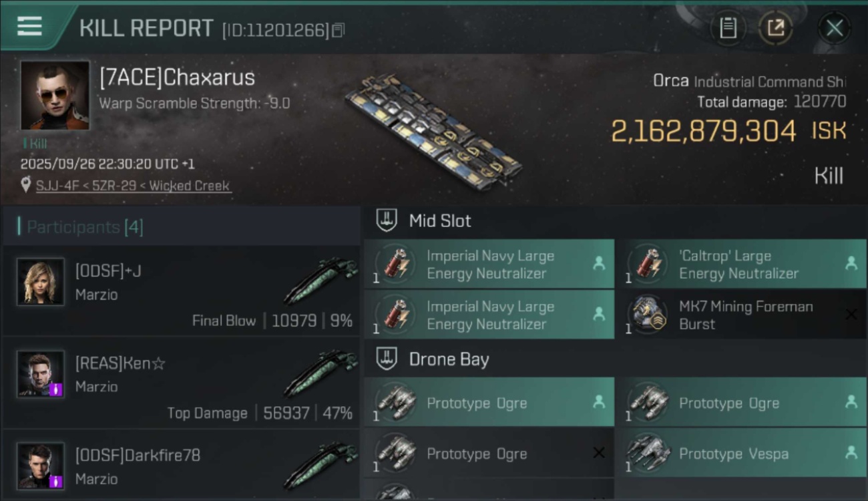Screen dimensions: 868x501
Task: Open SJJ-4F Wicked Creek location link
Action: point(133,186)
